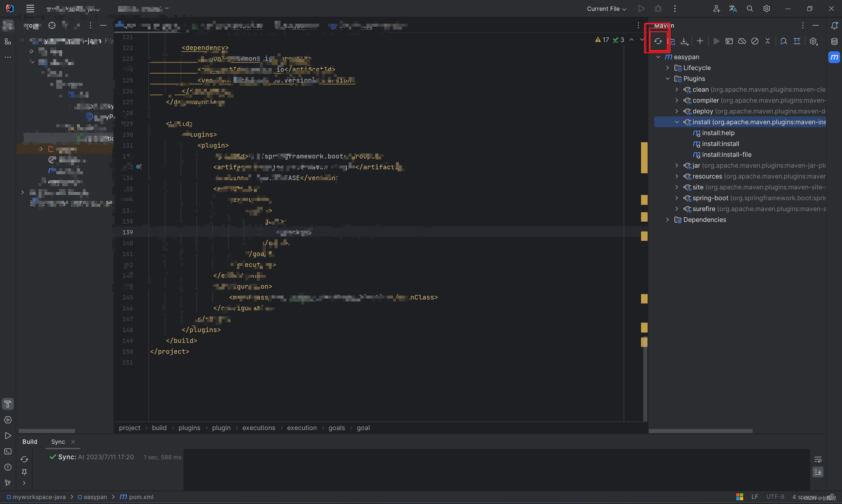Open Maven settings with the gear icon

tap(813, 41)
